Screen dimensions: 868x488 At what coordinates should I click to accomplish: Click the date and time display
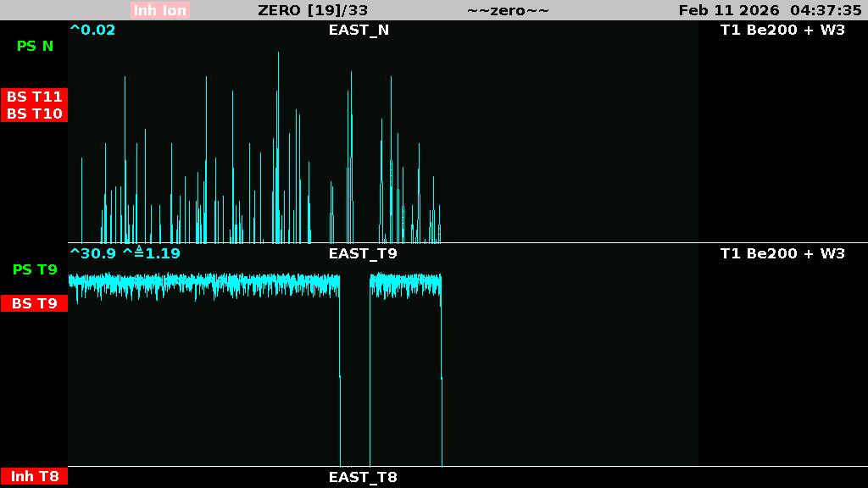pyautogui.click(x=770, y=10)
